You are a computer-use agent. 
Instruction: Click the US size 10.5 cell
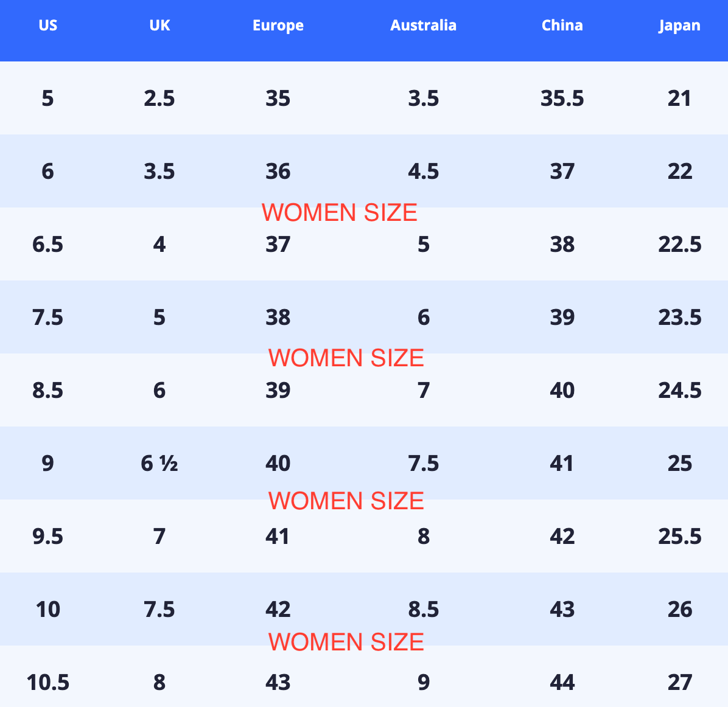coord(48,683)
